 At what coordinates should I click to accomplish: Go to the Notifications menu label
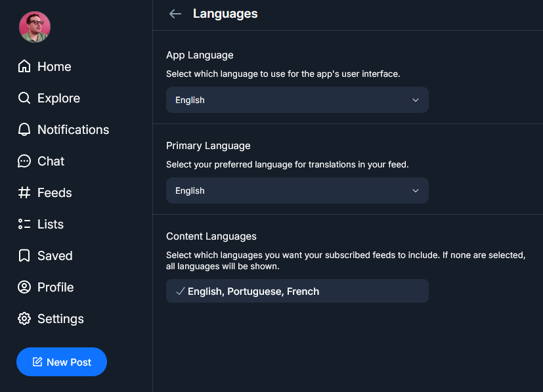73,129
